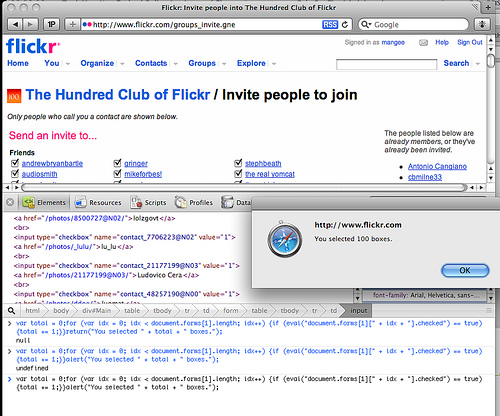Uncheck the gringer checkbox
This screenshot has width=500, height=416.
tap(117, 163)
